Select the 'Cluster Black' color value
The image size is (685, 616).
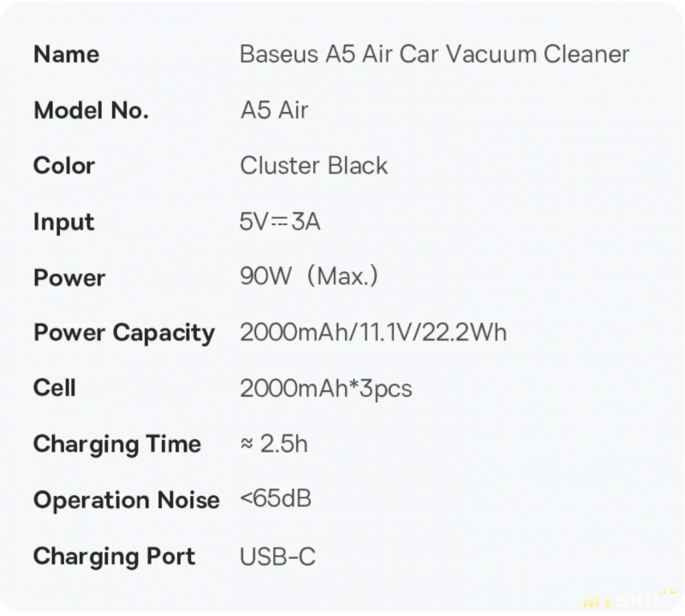(313, 166)
